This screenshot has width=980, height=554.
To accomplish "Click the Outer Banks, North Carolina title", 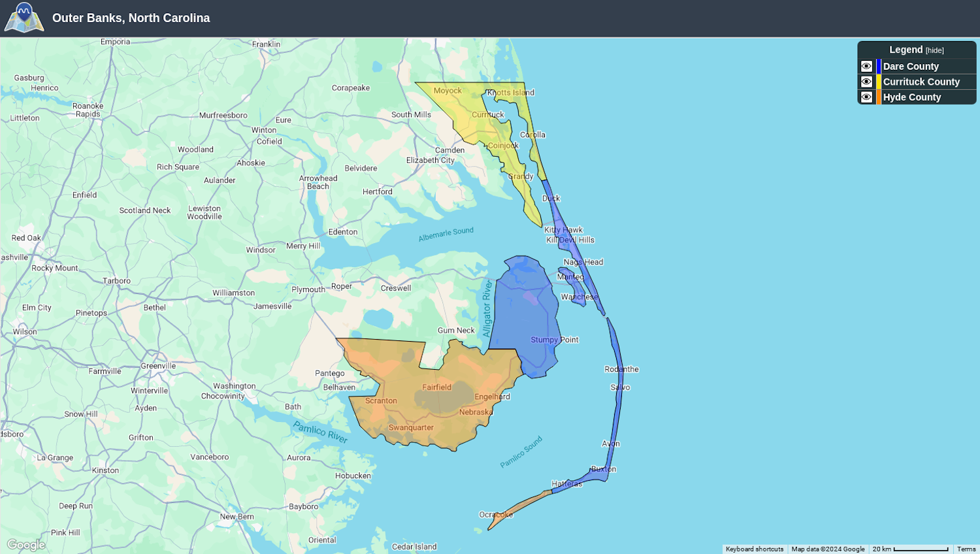I will click(x=131, y=18).
